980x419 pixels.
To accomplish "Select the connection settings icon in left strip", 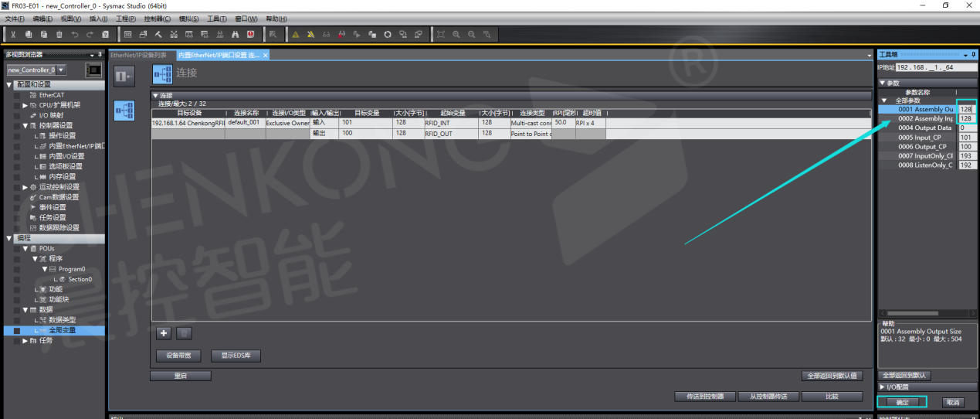I will (124, 111).
